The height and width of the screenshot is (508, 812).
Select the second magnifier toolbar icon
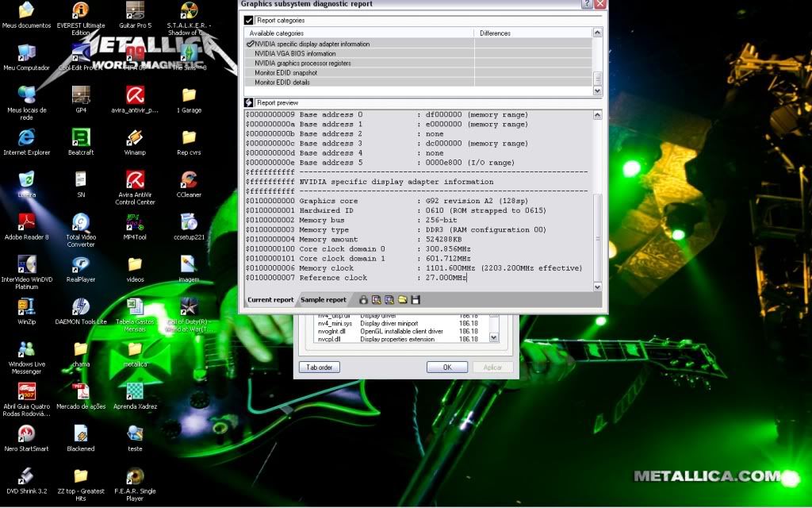pyautogui.click(x=389, y=299)
